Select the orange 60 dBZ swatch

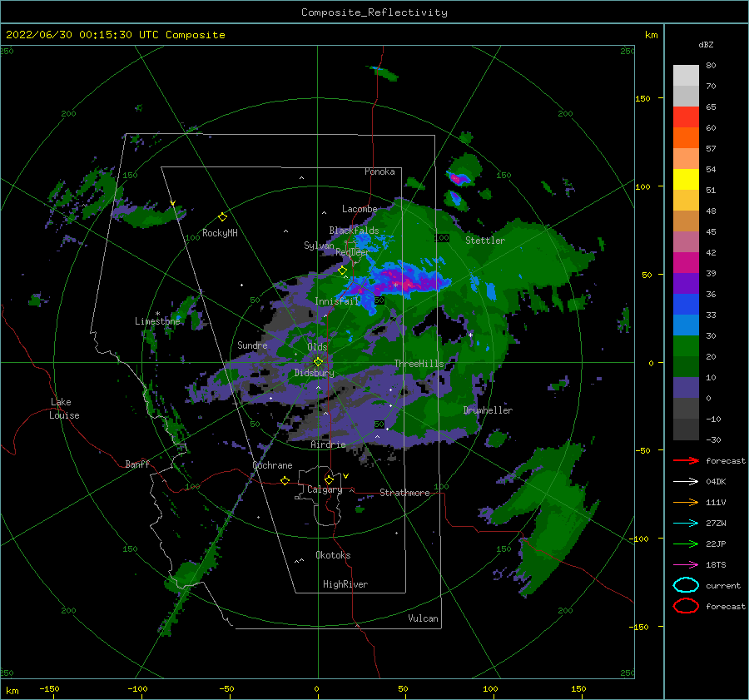click(686, 137)
